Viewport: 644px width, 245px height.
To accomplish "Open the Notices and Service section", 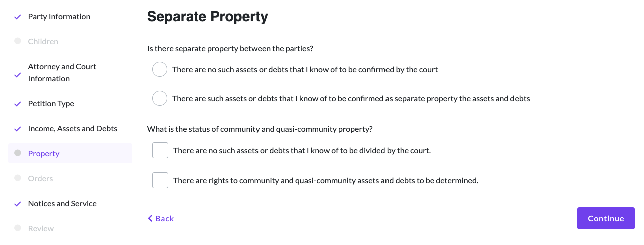I will 62,204.
